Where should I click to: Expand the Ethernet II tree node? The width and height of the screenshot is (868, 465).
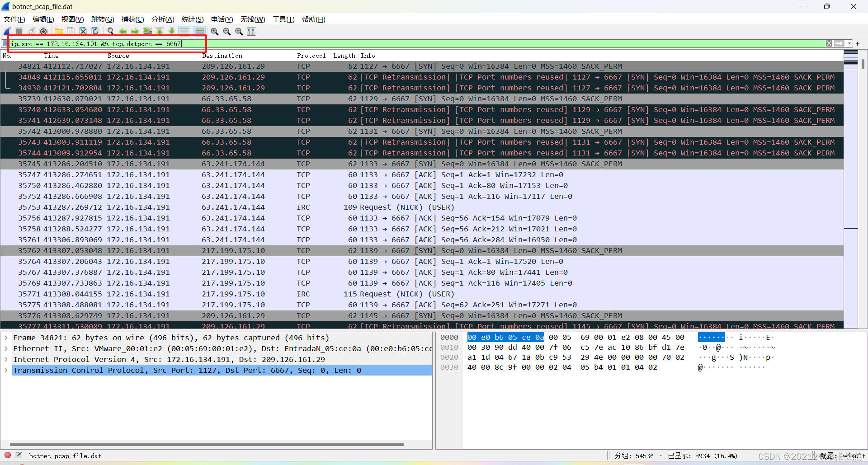(6, 348)
